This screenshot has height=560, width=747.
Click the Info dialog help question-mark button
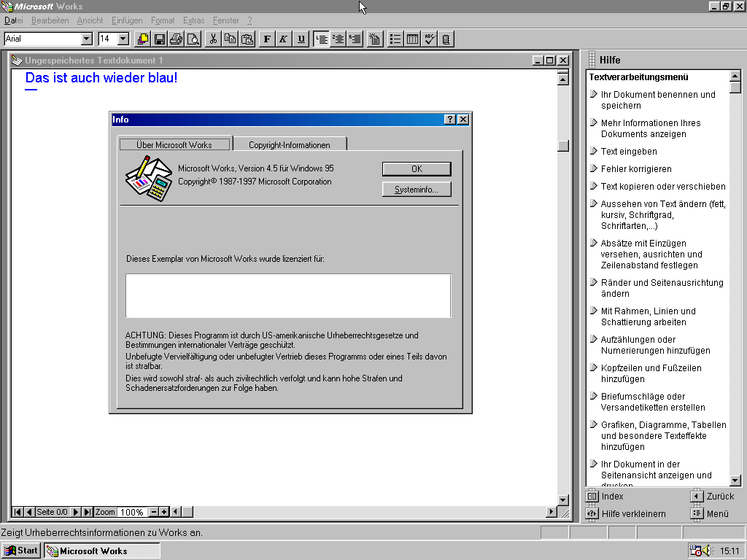click(449, 120)
